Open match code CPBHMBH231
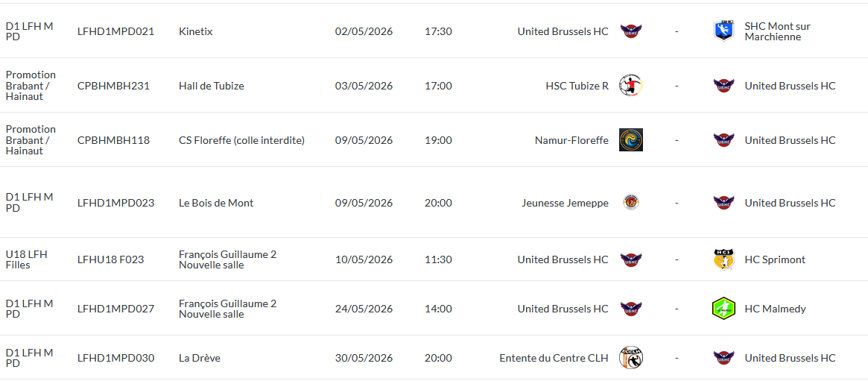Screen dimensions: 868x381 (113, 86)
